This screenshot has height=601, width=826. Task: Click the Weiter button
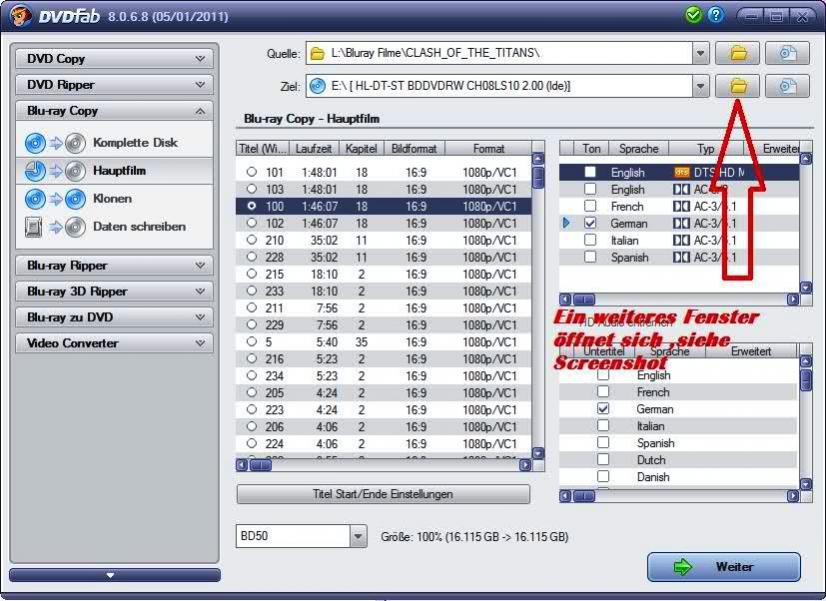724,567
